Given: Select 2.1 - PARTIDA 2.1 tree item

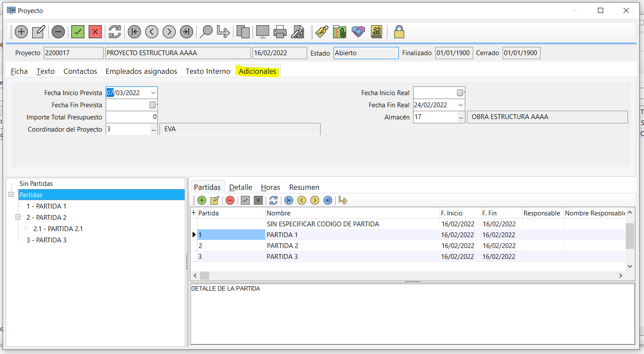Looking at the screenshot, I should (x=58, y=229).
